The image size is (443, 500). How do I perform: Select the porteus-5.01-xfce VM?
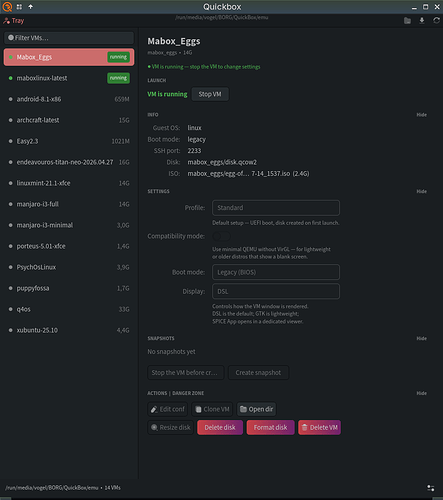click(69, 246)
